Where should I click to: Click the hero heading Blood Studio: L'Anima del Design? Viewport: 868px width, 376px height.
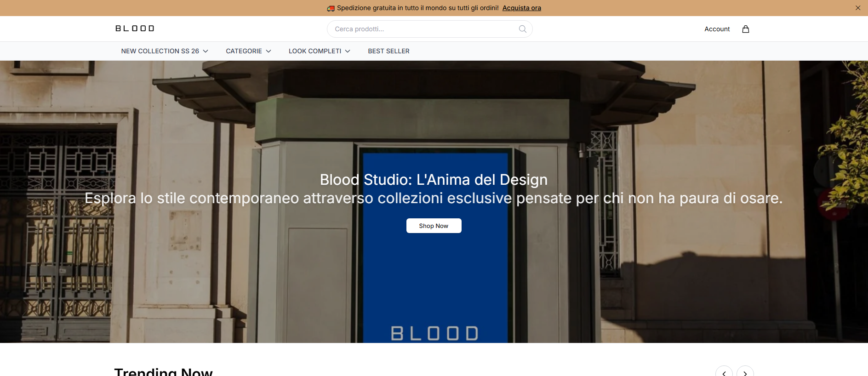tap(434, 179)
